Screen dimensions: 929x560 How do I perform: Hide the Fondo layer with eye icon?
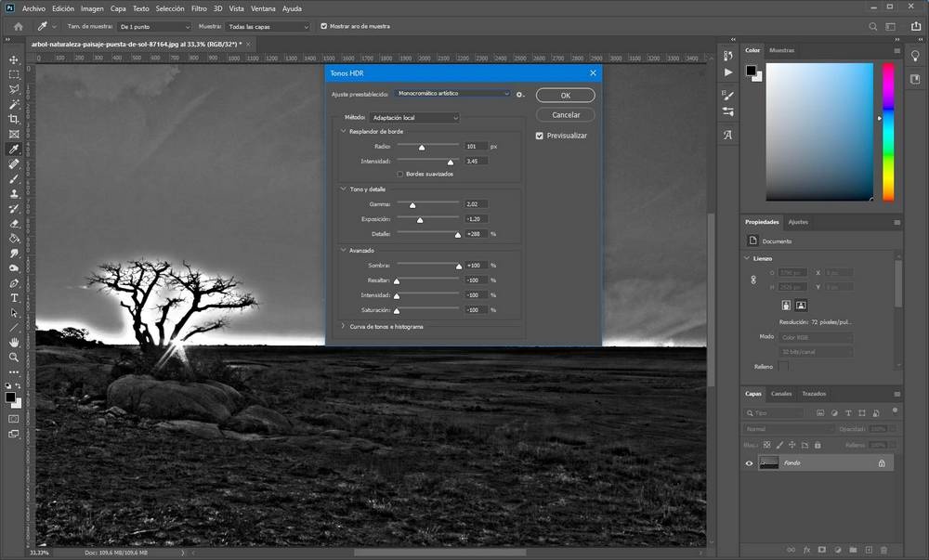[x=750, y=462]
